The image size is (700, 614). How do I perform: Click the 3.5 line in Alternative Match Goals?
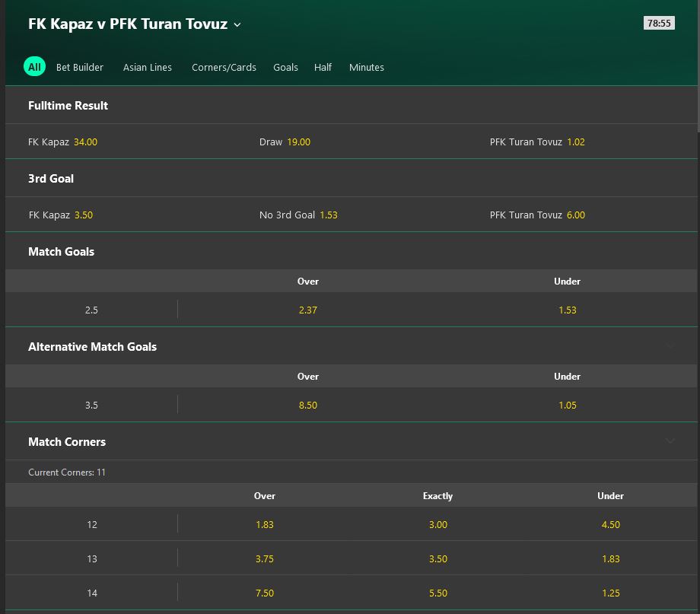pyautogui.click(x=91, y=405)
